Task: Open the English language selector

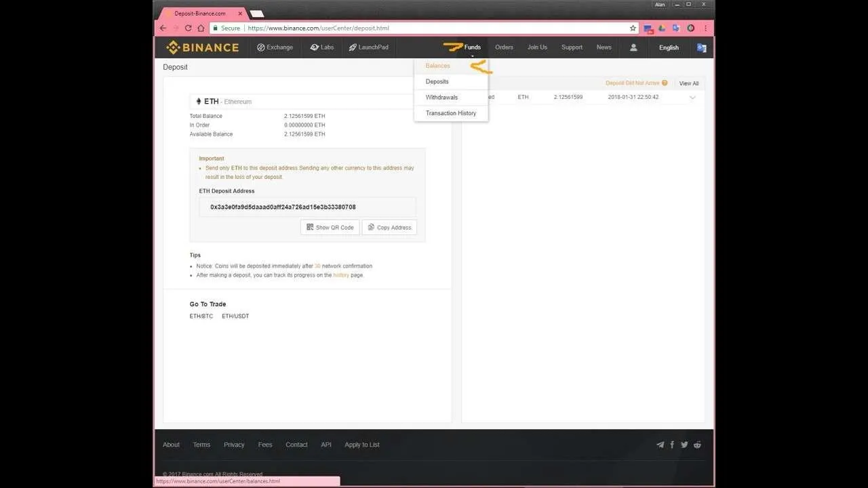Action: pos(669,47)
